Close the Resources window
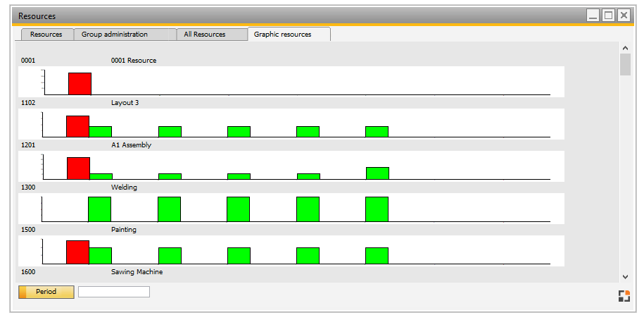The width and height of the screenshot is (644, 320). click(x=624, y=15)
